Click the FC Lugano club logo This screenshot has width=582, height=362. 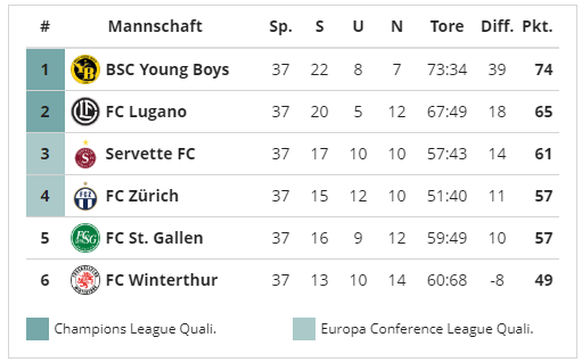coord(85,111)
